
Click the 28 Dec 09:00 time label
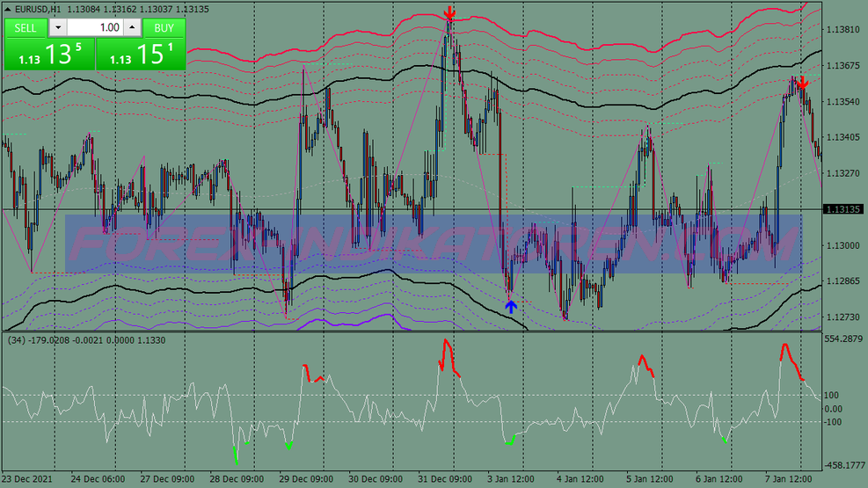(237, 478)
